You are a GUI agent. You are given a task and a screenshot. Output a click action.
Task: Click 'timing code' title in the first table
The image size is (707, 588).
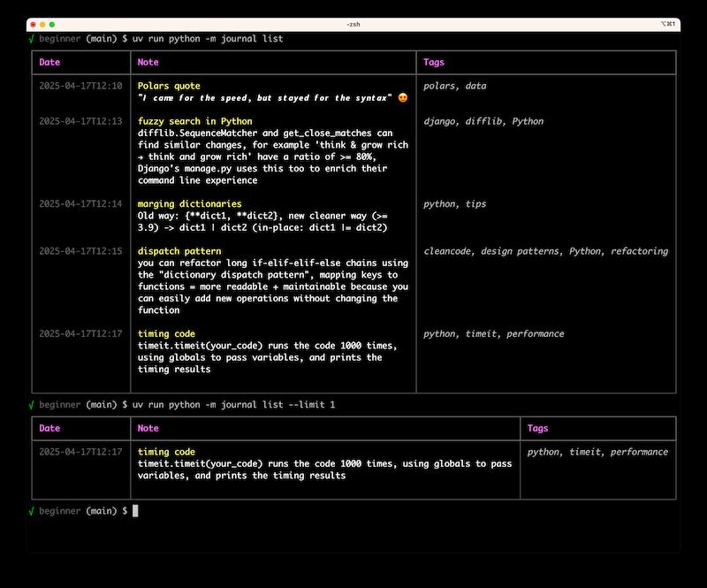tap(166, 333)
